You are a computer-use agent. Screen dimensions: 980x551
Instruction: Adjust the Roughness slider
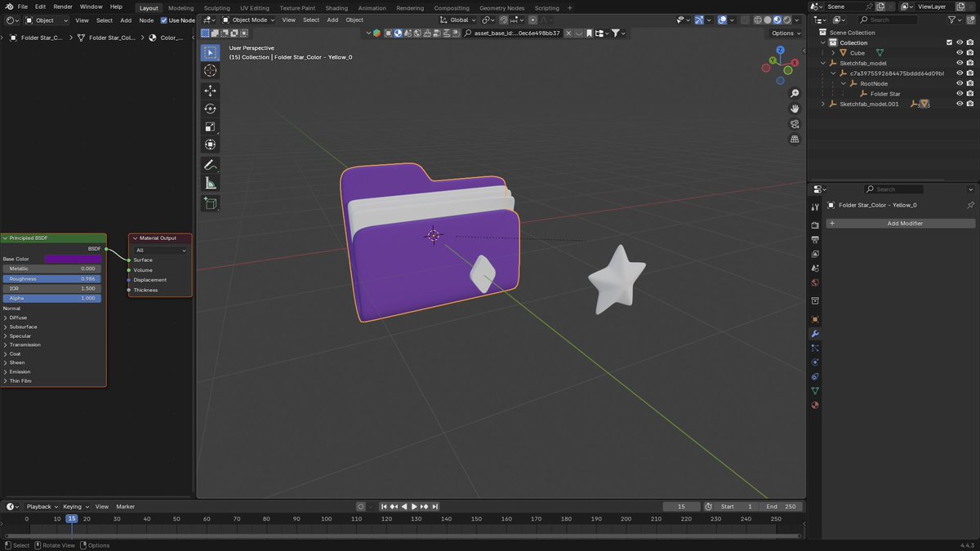point(52,278)
